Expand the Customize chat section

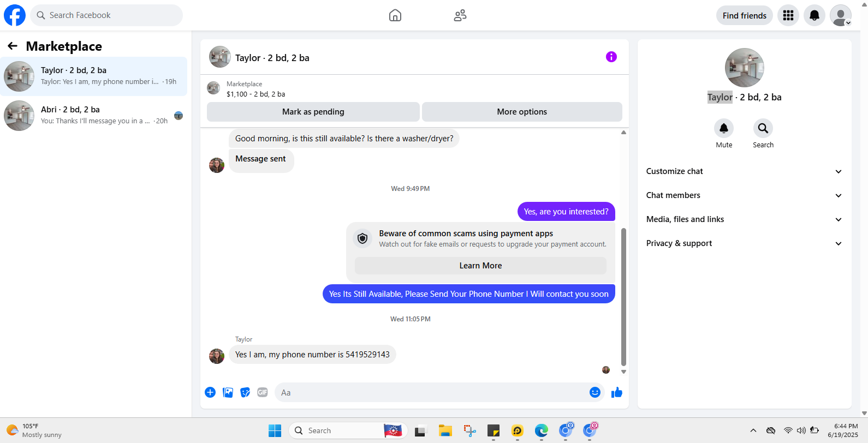click(x=745, y=171)
